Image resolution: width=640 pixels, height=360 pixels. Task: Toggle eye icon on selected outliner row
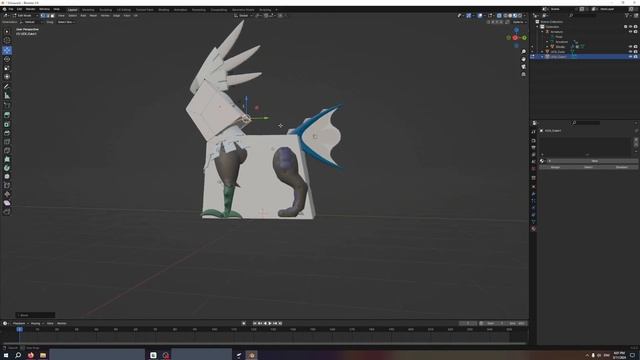pos(631,57)
